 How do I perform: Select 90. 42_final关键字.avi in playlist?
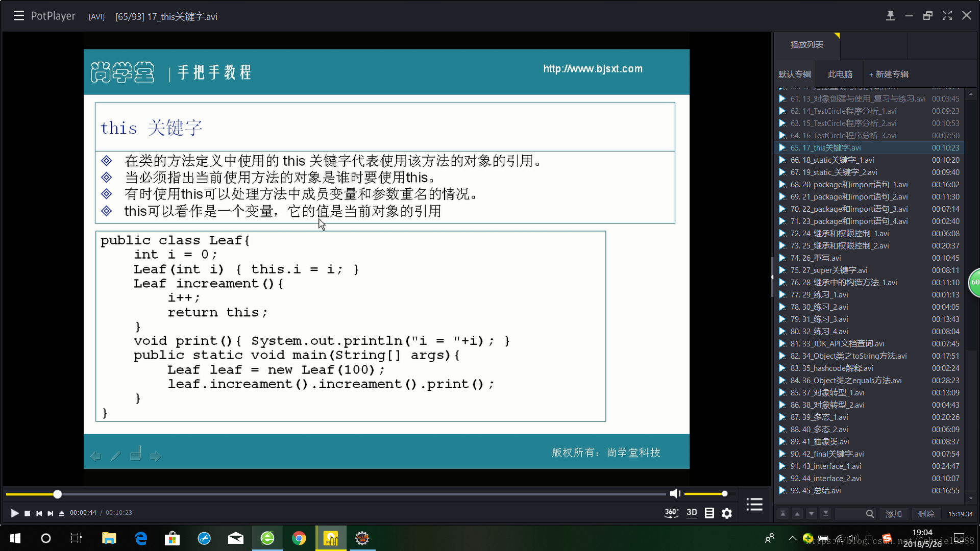(869, 454)
